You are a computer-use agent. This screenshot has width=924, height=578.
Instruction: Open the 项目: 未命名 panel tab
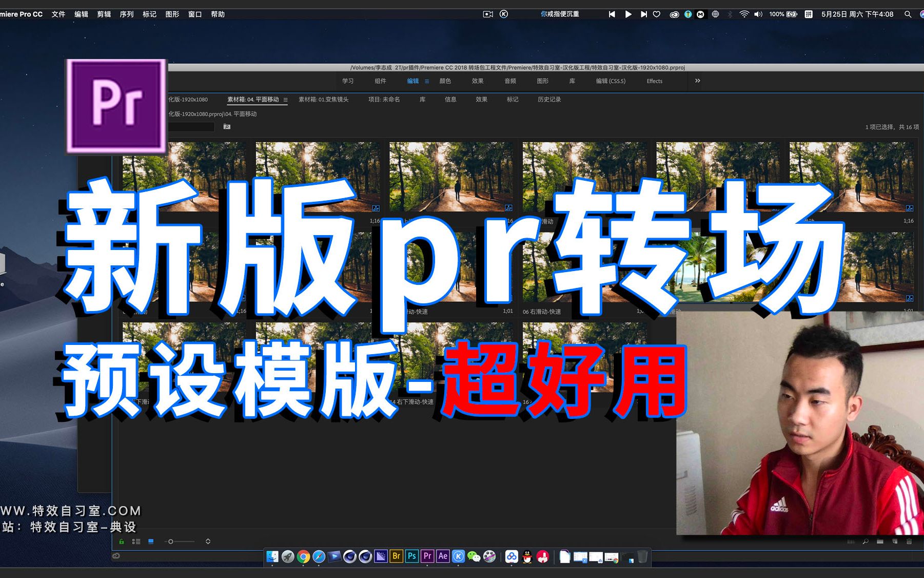click(x=384, y=100)
